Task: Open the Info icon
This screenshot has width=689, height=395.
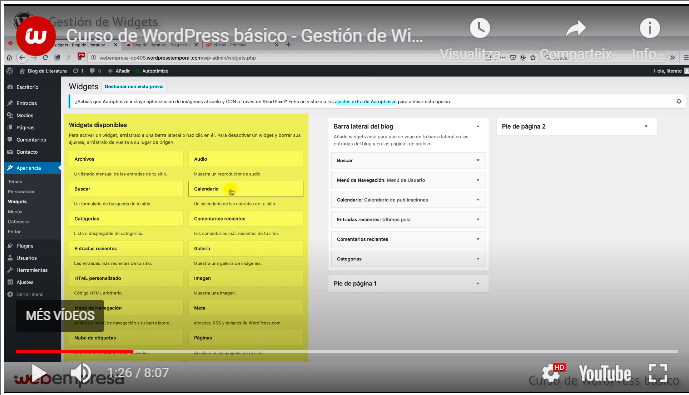Action: coord(649,28)
